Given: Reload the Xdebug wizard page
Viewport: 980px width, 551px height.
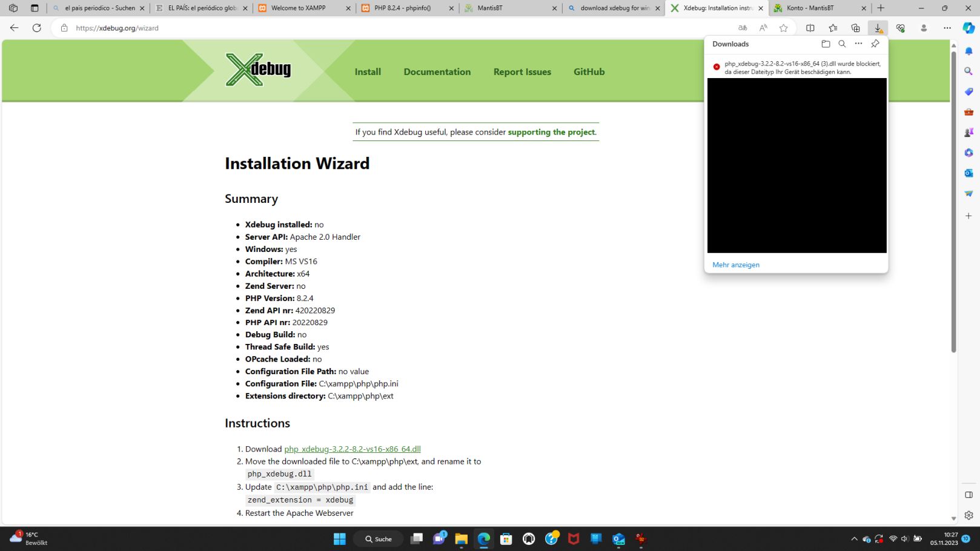Looking at the screenshot, I should [x=37, y=28].
